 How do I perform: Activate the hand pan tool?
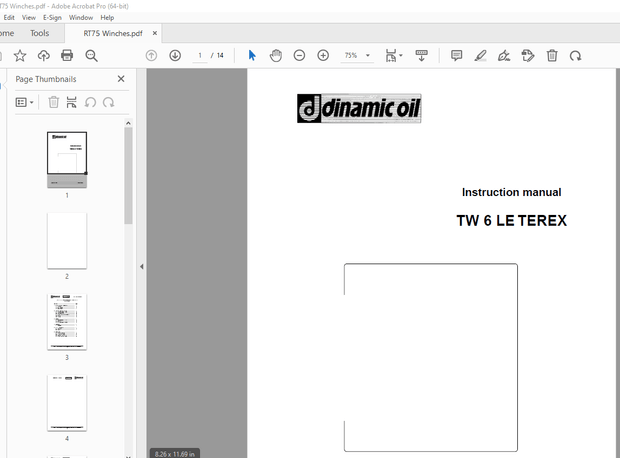pyautogui.click(x=276, y=55)
